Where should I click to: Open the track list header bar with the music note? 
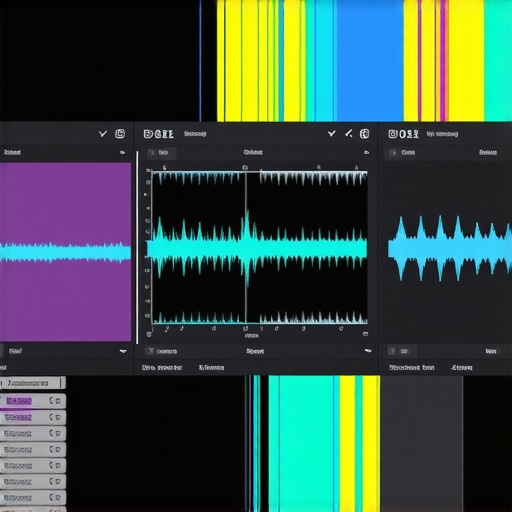(x=33, y=383)
